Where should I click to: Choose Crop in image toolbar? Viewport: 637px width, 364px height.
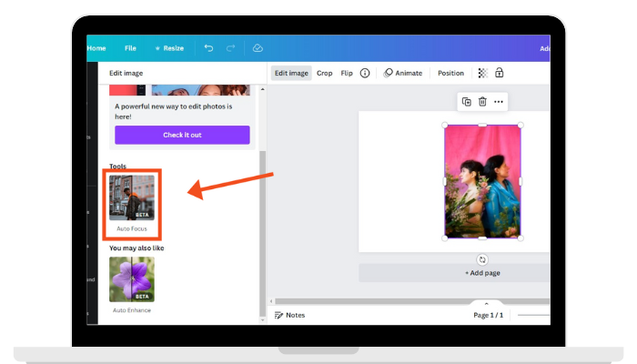[324, 73]
